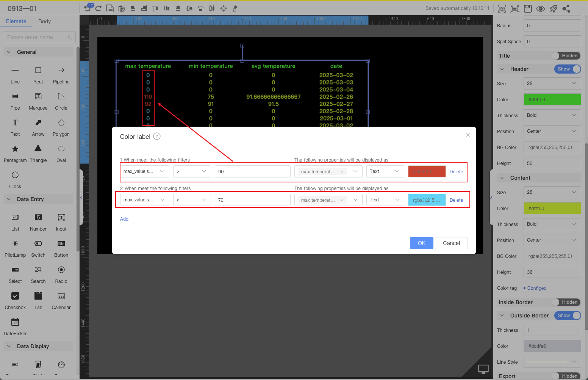Select the Clock element icon

point(15,175)
